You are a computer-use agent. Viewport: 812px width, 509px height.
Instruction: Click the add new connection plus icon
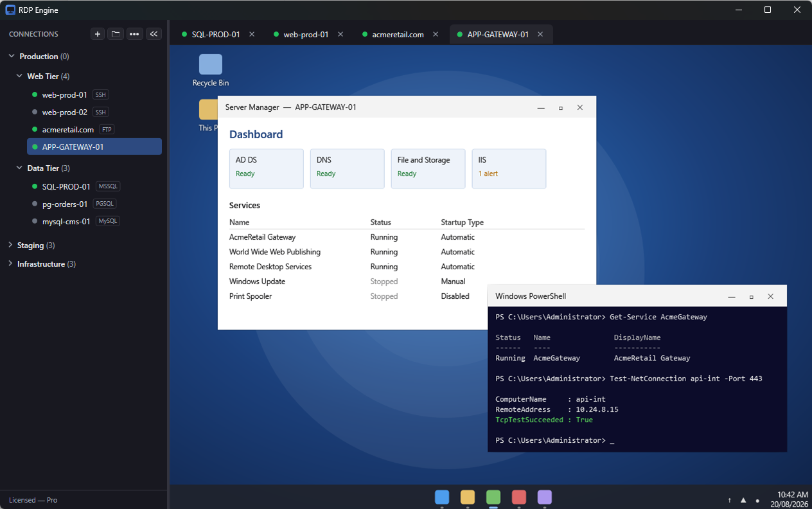pos(98,34)
